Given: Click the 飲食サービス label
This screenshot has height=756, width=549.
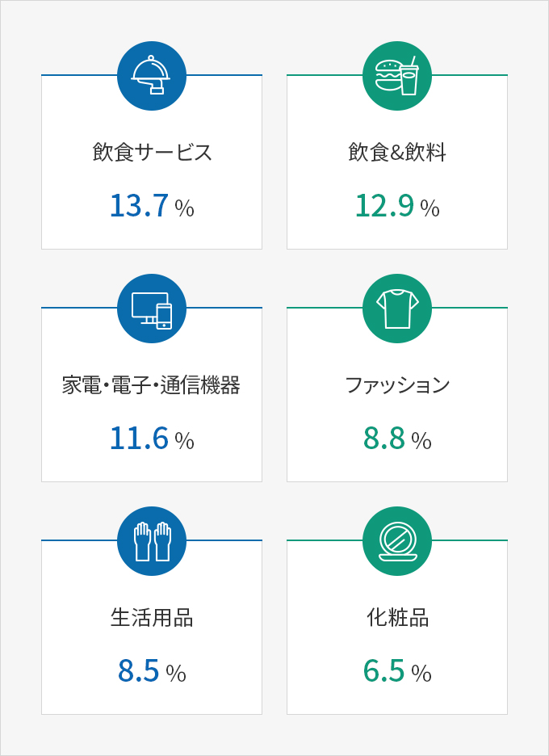Looking at the screenshot, I should (x=152, y=153).
